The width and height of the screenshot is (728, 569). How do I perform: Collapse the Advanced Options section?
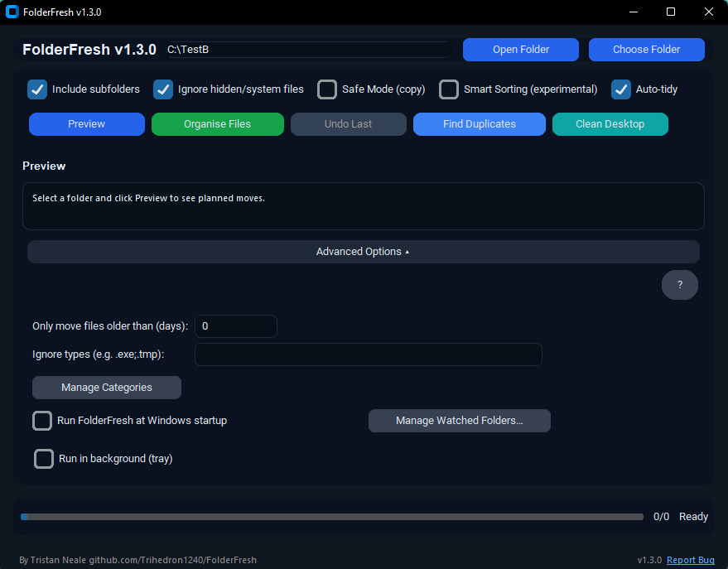pyautogui.click(x=363, y=252)
